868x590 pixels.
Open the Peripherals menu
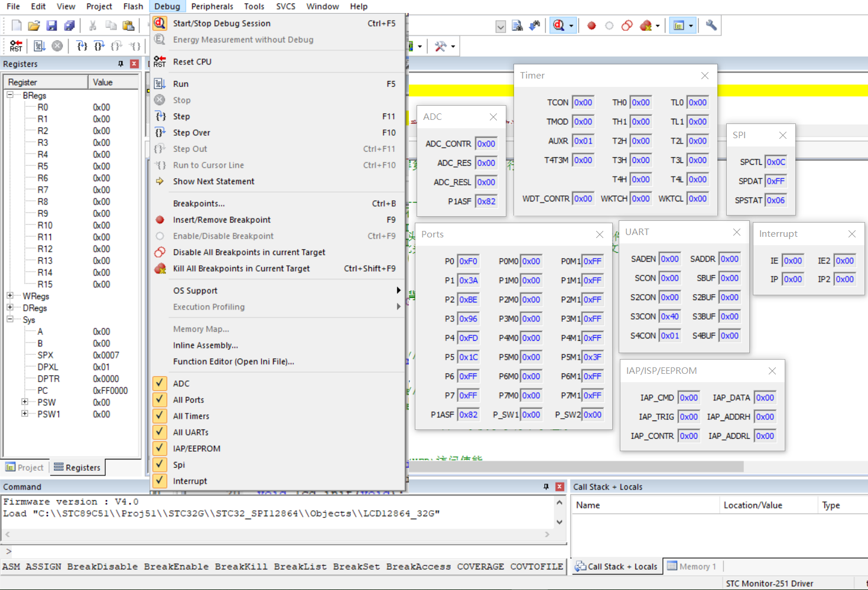pos(212,6)
